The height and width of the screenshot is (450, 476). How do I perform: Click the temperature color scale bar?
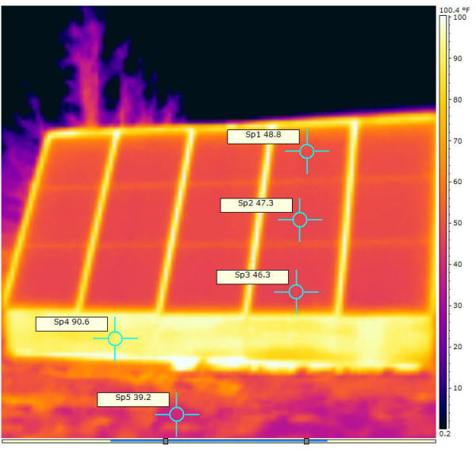coord(443,222)
